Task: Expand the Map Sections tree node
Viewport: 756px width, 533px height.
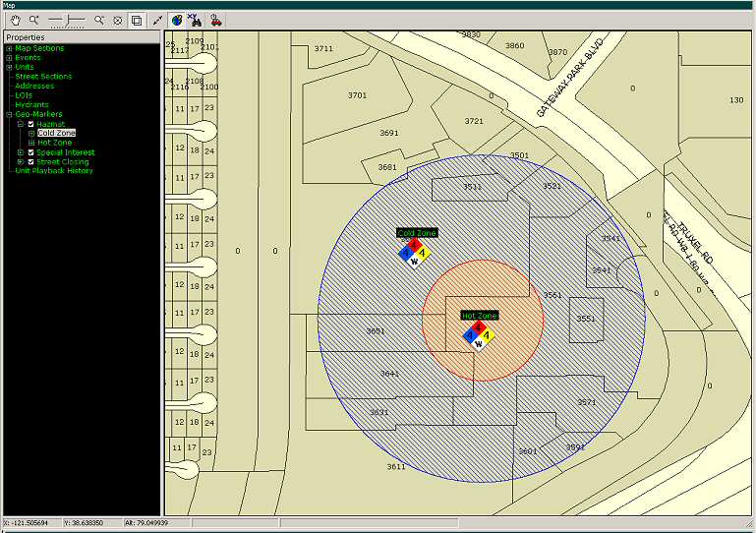Action: tap(9, 48)
